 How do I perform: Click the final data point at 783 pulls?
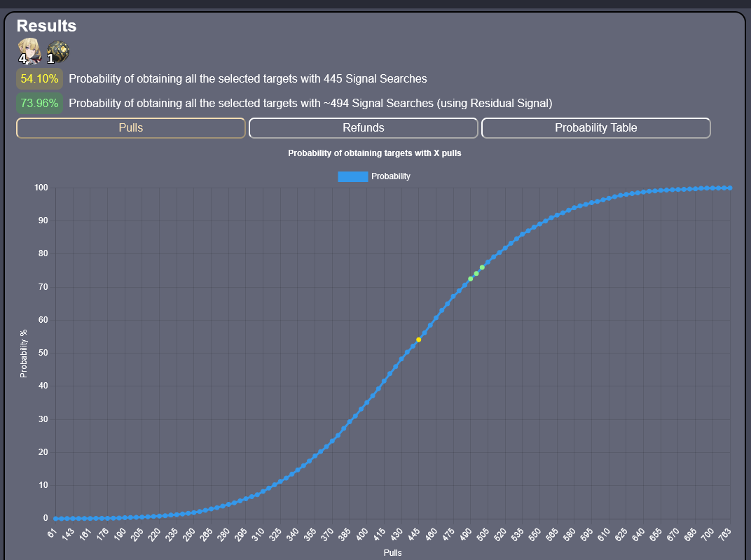tap(730, 188)
